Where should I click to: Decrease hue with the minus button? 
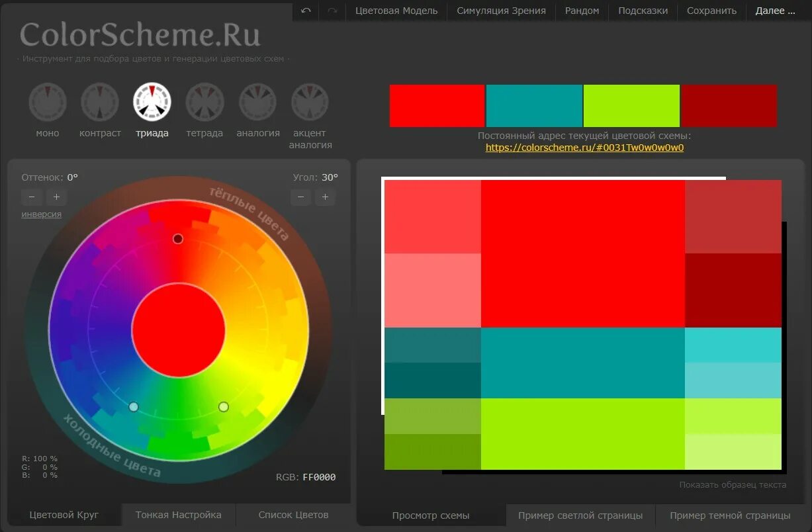point(32,197)
